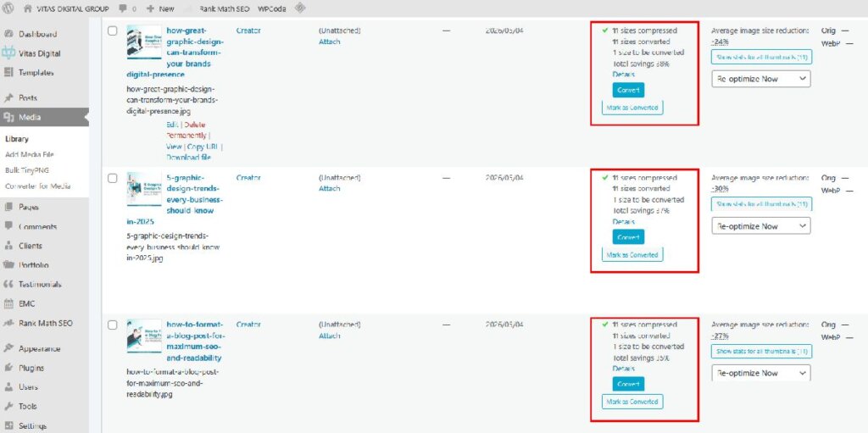Open Re-optimize Now dropdown for 5-graphic-design-trends
The image size is (868, 433).
(x=761, y=226)
